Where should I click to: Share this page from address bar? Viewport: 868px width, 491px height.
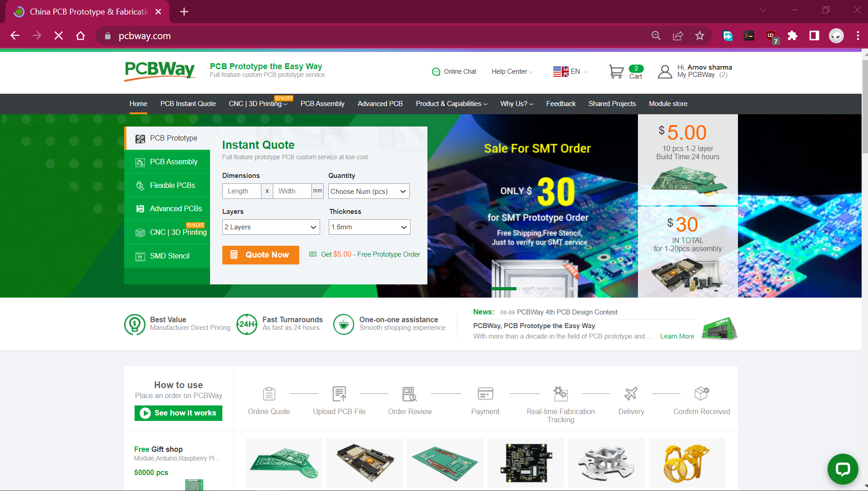[678, 35]
